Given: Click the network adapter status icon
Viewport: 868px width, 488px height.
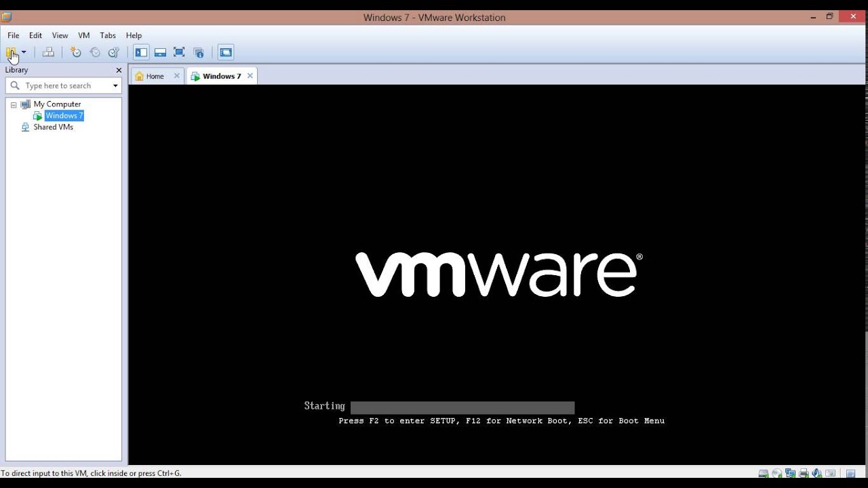Looking at the screenshot, I should pos(791,473).
